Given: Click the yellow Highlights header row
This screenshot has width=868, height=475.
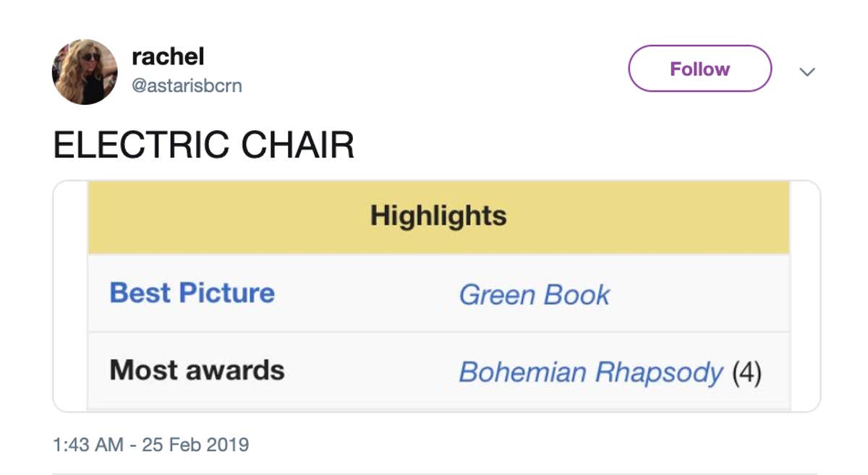Looking at the screenshot, I should tap(438, 215).
